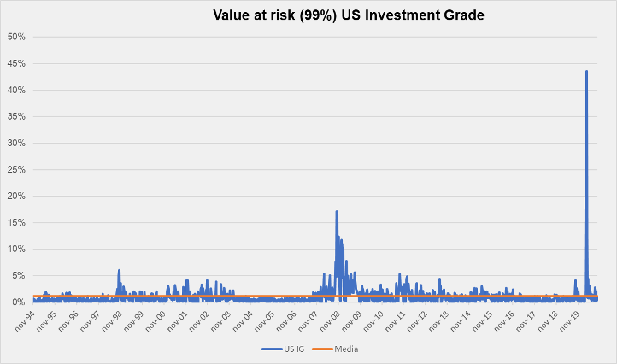
Task: Click the 0% y-axis label
Action: click(x=19, y=302)
